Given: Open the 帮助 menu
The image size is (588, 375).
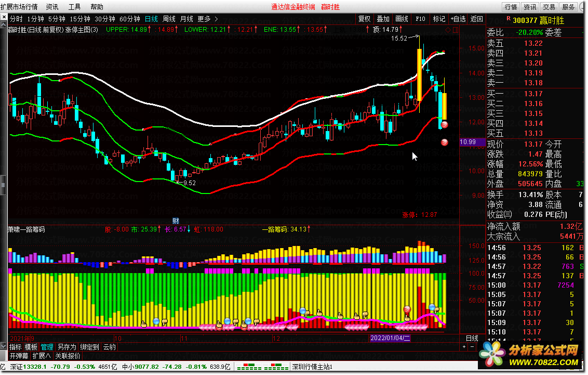Looking at the screenshot, I should click(x=97, y=7).
